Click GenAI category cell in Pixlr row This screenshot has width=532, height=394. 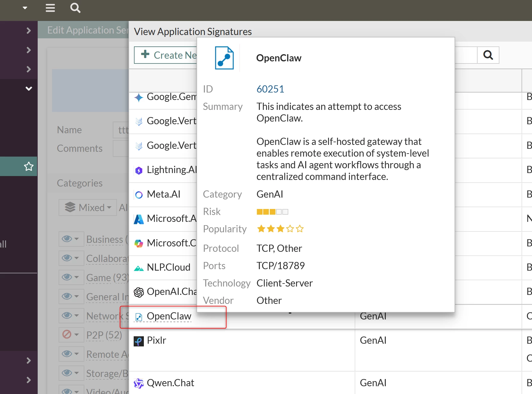(373, 340)
